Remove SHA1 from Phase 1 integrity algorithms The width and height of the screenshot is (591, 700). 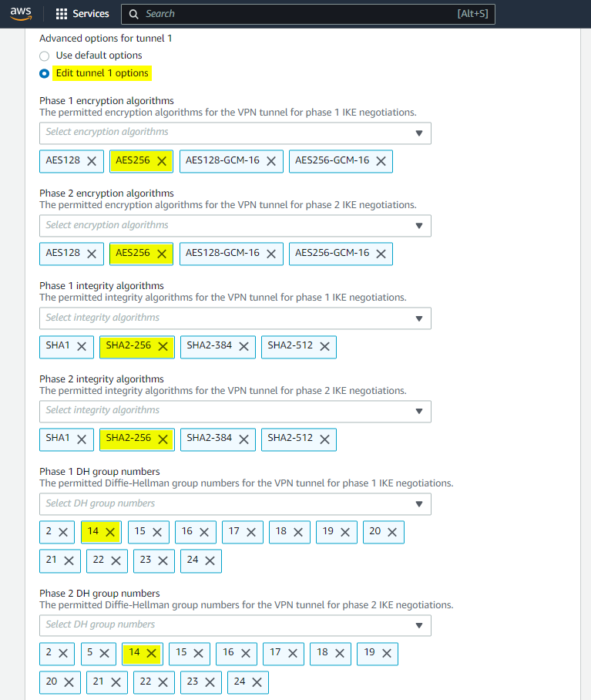pos(82,347)
